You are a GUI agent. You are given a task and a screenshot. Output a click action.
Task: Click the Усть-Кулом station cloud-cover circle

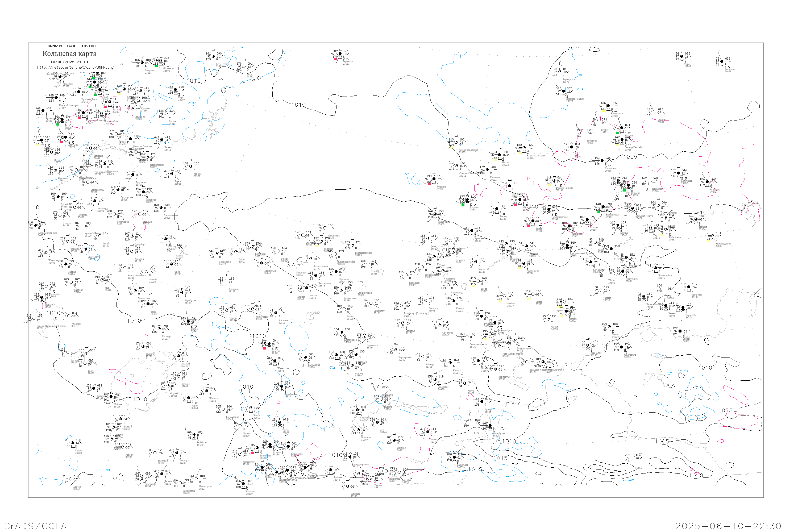pos(213,57)
